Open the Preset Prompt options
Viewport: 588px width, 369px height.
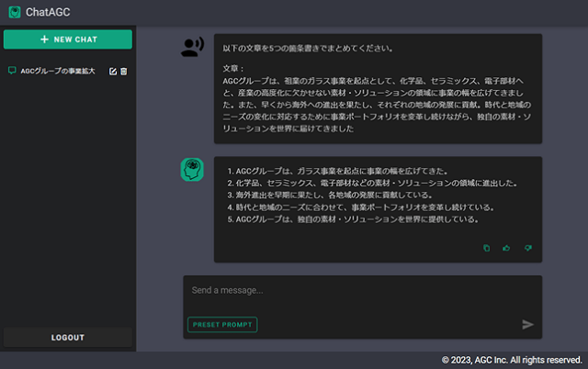tap(222, 324)
